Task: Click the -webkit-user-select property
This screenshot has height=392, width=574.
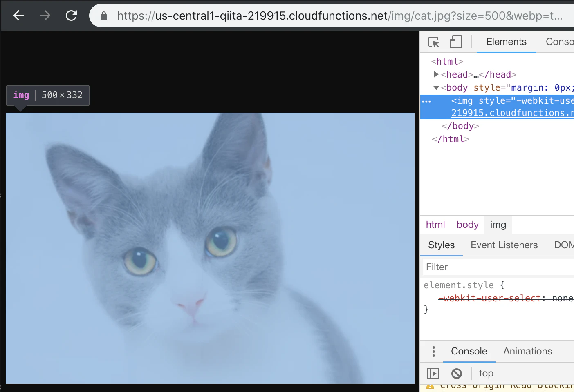Action: 490,298
